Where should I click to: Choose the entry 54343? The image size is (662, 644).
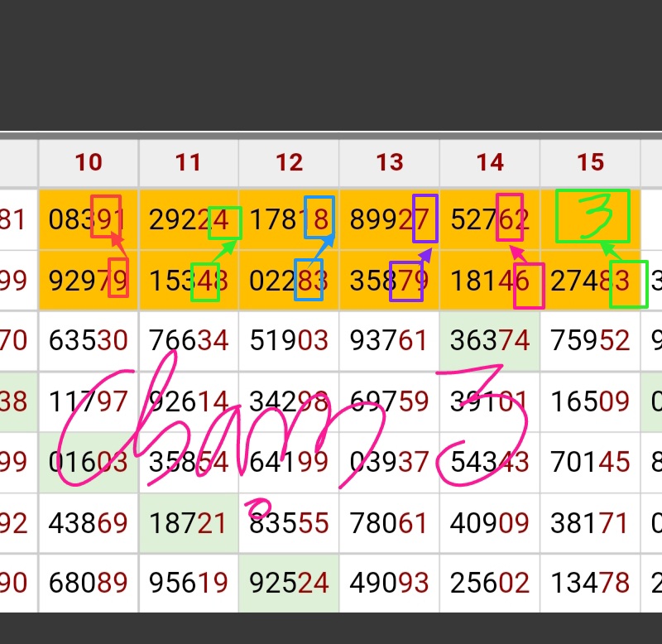pos(490,463)
